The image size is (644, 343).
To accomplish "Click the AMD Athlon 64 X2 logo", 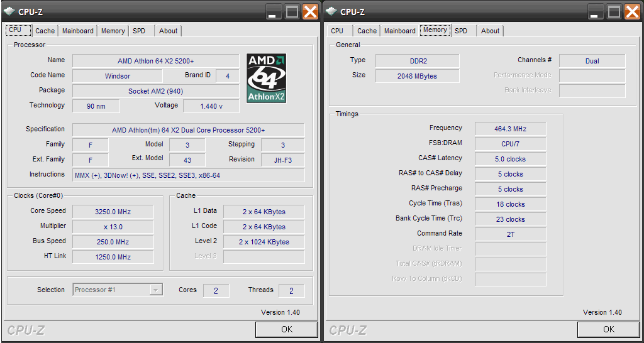I will click(x=266, y=78).
